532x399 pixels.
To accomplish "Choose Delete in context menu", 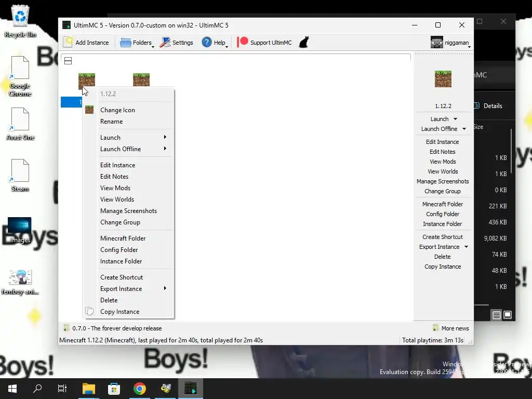I will pyautogui.click(x=109, y=300).
